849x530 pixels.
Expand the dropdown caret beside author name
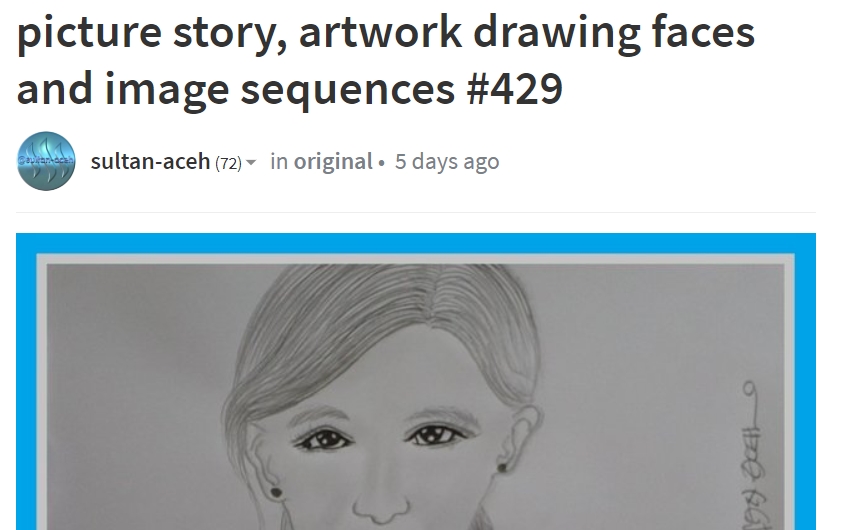click(x=251, y=162)
